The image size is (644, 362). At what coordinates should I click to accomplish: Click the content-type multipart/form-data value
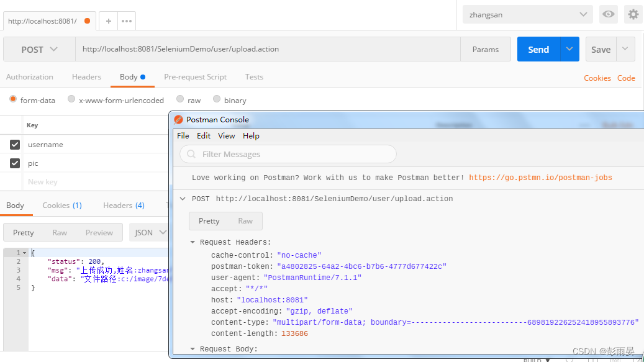tap(456, 323)
